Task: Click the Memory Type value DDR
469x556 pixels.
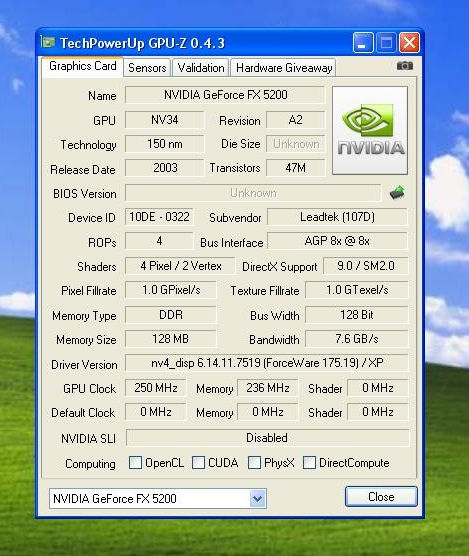Action: click(x=171, y=315)
